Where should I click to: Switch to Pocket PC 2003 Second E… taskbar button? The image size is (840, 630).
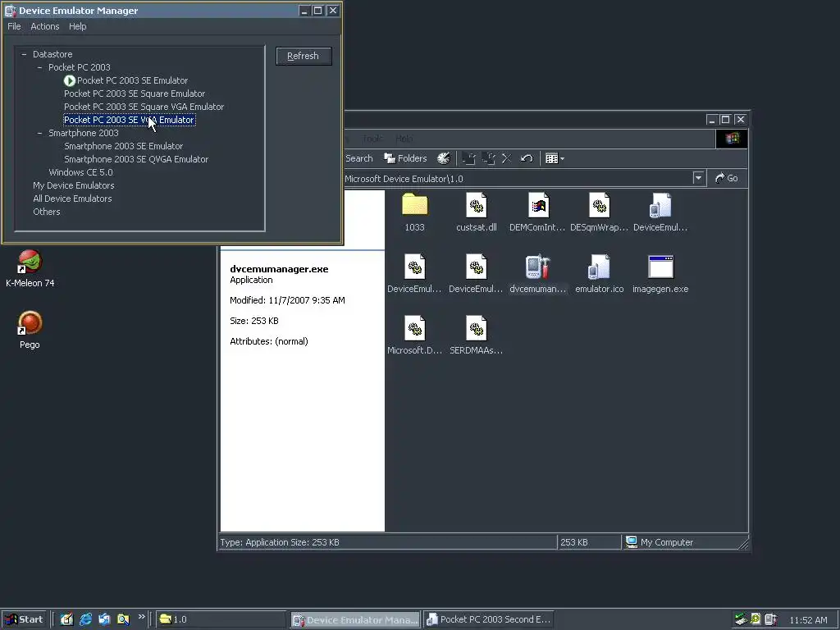(x=488, y=619)
